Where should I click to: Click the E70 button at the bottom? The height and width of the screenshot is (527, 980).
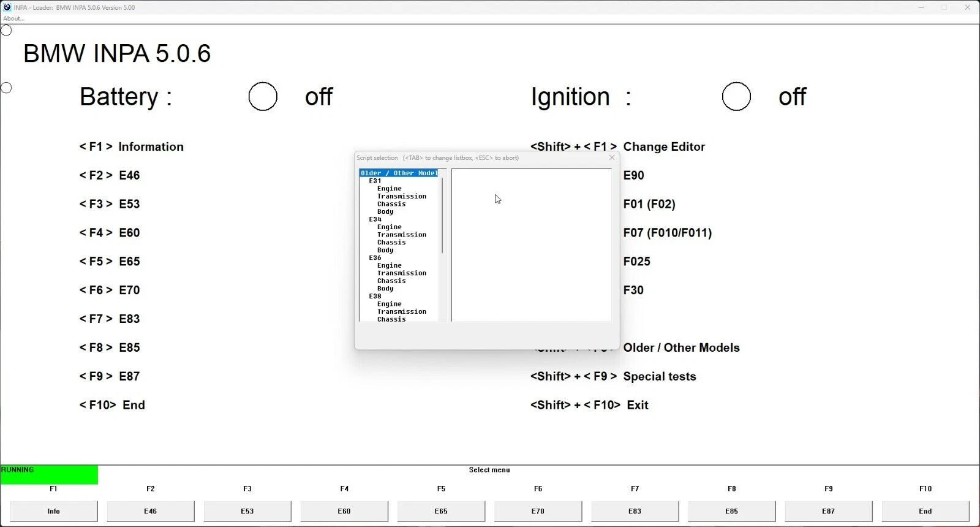[x=538, y=511]
